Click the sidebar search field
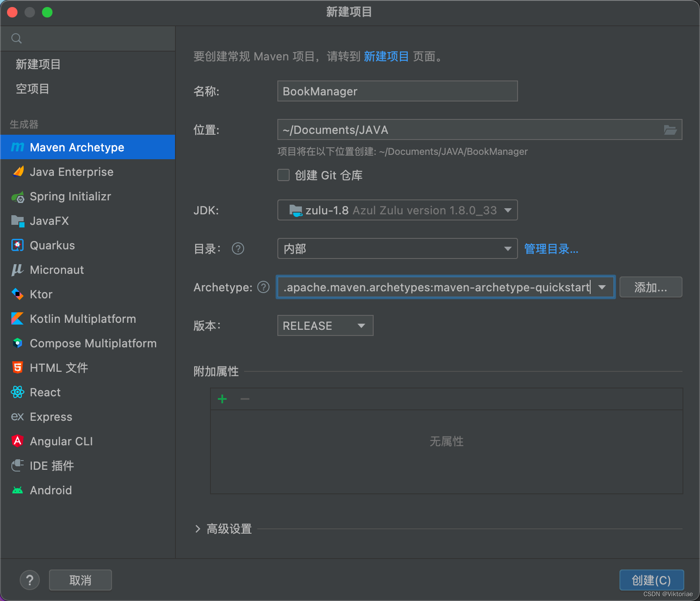The width and height of the screenshot is (700, 601). coord(87,38)
